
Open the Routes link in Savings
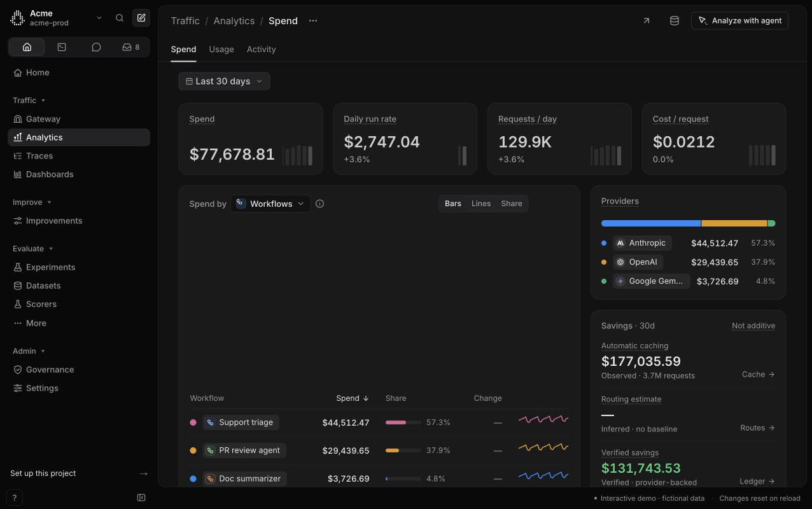coord(757,428)
